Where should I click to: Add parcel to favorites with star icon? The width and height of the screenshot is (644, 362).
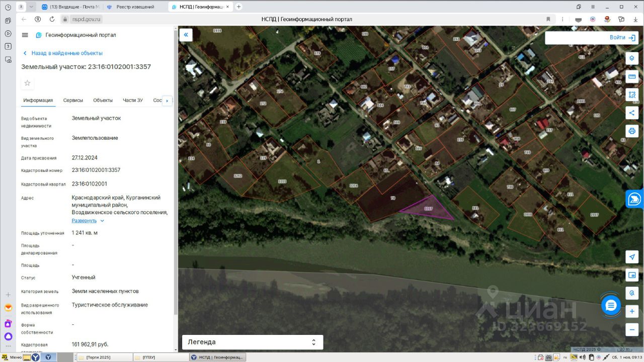pos(28,83)
